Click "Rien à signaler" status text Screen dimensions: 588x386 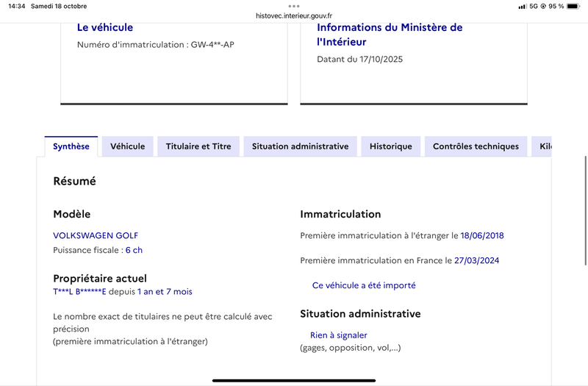pos(338,335)
